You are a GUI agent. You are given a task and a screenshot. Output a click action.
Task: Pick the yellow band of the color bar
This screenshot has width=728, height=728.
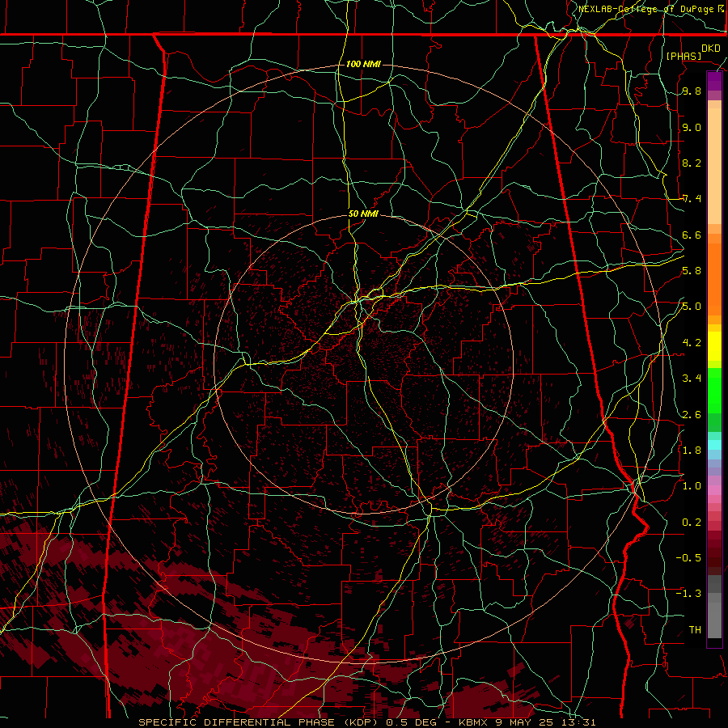click(x=714, y=346)
